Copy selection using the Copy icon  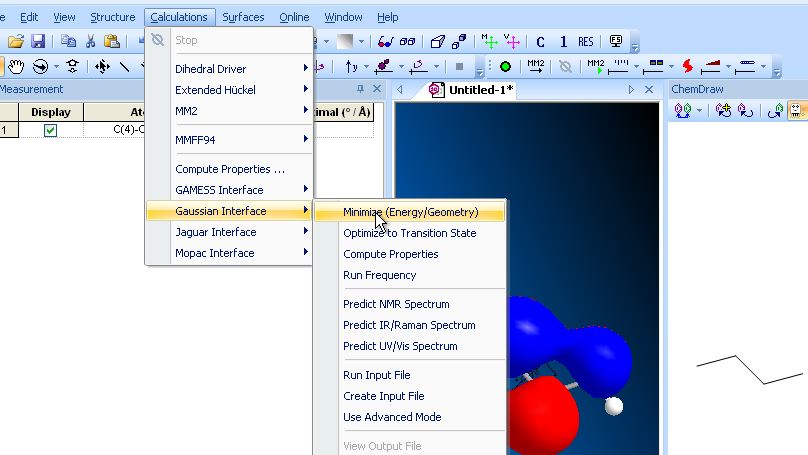click(68, 41)
